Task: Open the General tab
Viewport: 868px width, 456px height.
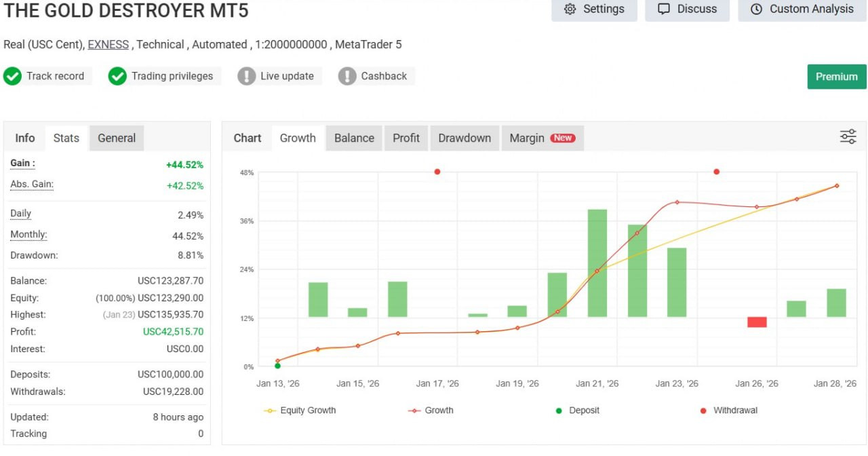Action: click(117, 138)
